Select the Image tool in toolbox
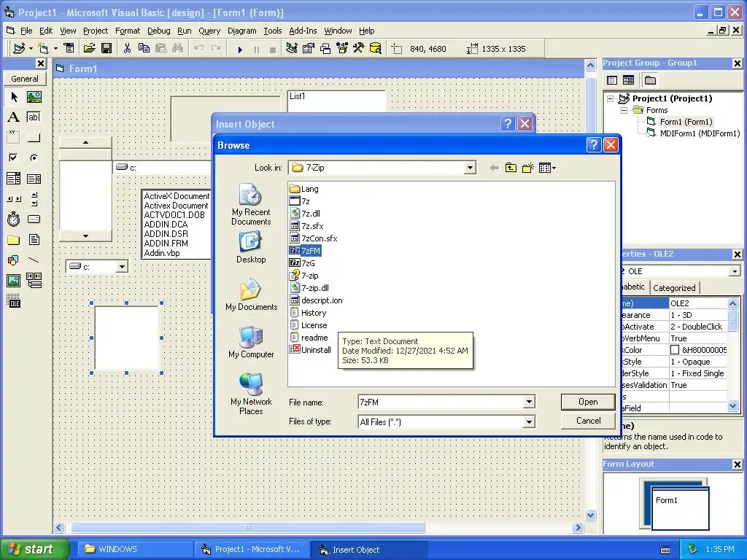747x560 pixels. (x=14, y=281)
